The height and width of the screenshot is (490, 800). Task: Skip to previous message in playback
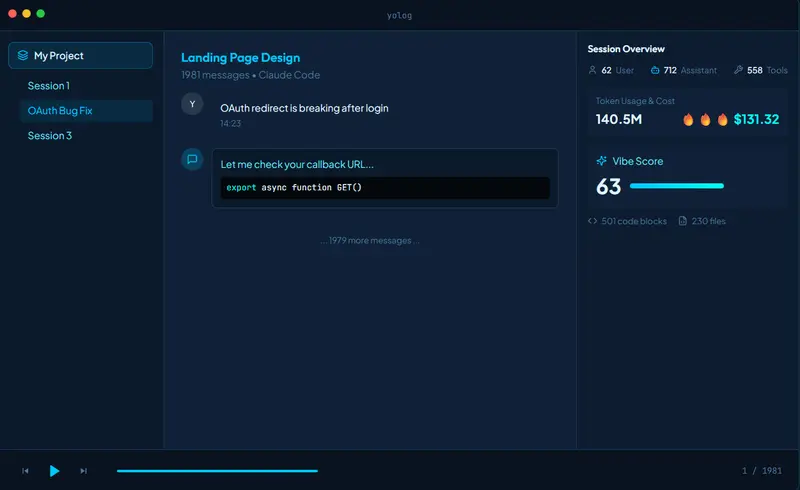coord(26,470)
